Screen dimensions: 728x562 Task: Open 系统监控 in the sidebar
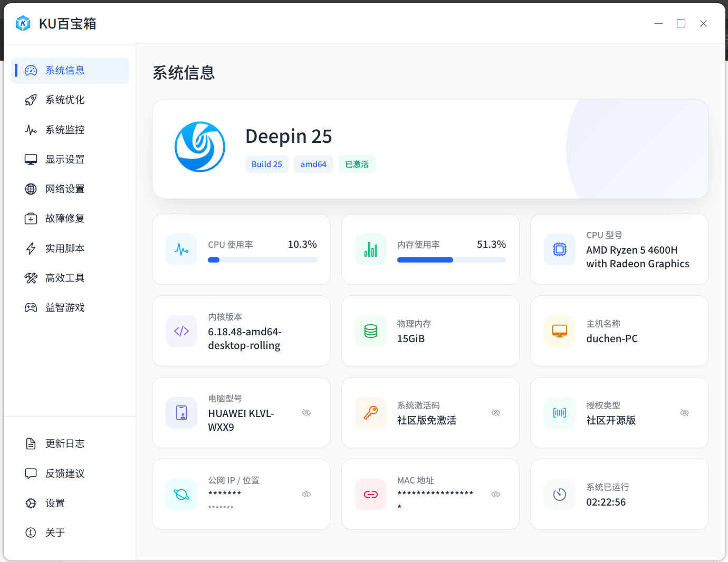[x=70, y=130]
